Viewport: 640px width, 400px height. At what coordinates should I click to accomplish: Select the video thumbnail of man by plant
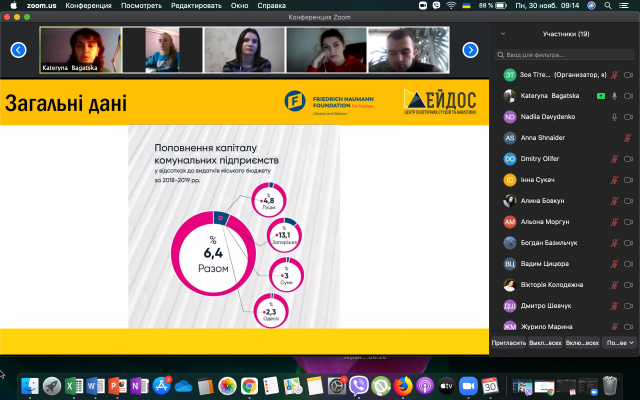click(x=409, y=50)
